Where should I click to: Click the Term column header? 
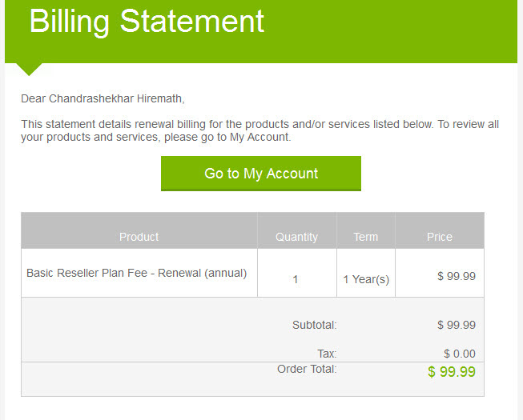[x=366, y=237]
